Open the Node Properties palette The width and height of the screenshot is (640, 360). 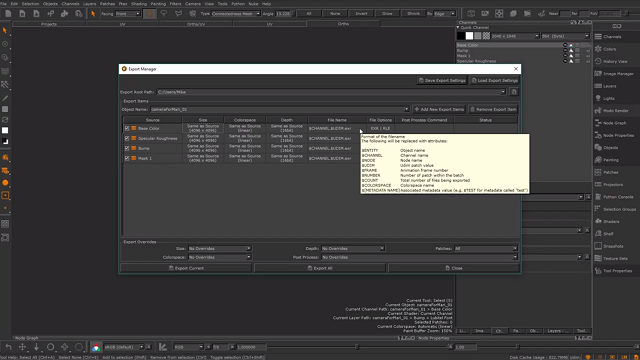click(x=618, y=136)
